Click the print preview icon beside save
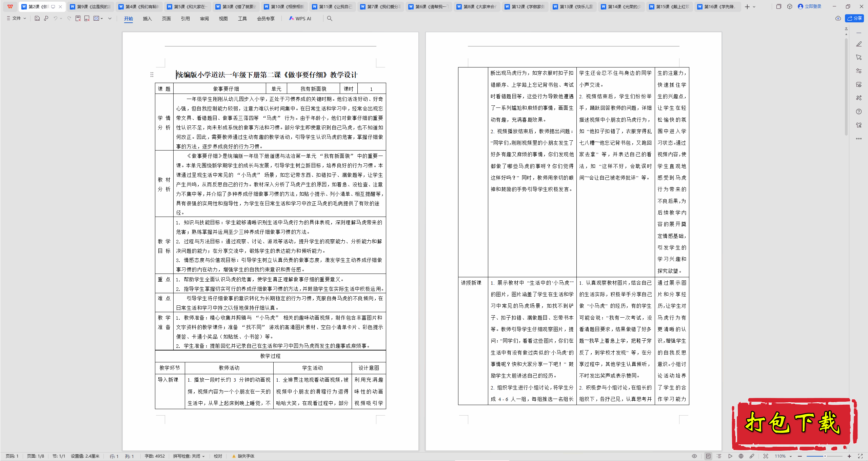The width and height of the screenshot is (868, 461). point(46,18)
